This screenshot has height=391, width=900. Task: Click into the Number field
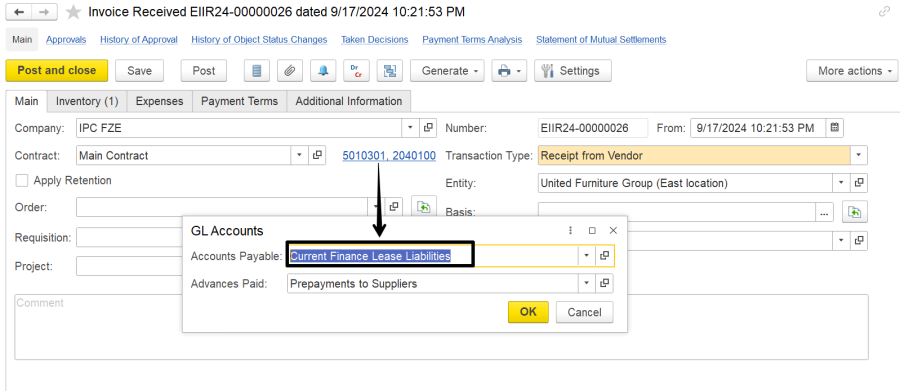point(592,128)
